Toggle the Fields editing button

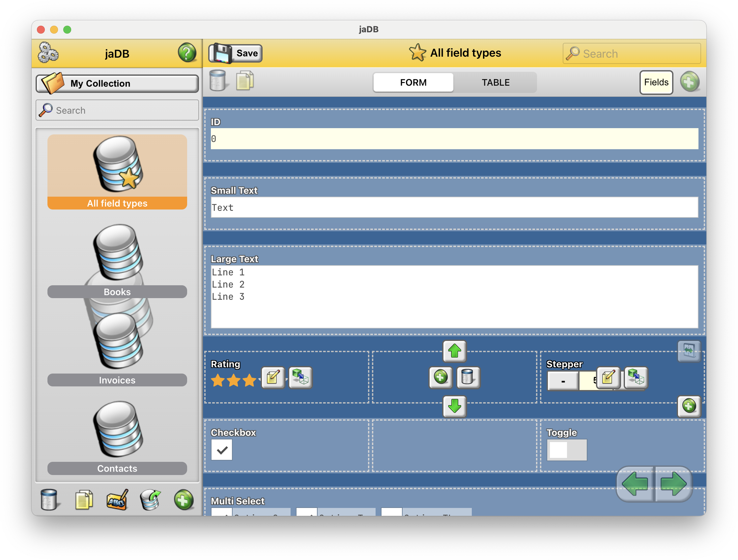point(656,82)
